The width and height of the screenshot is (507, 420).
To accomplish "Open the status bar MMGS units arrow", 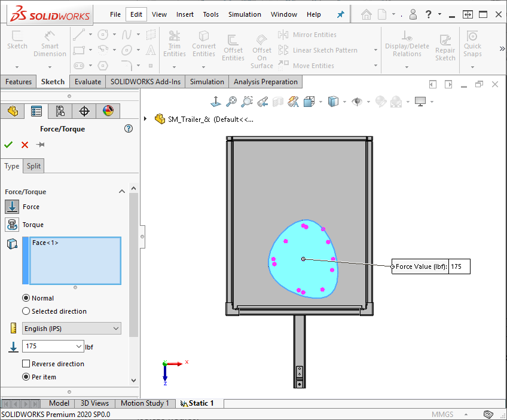I will click(466, 414).
